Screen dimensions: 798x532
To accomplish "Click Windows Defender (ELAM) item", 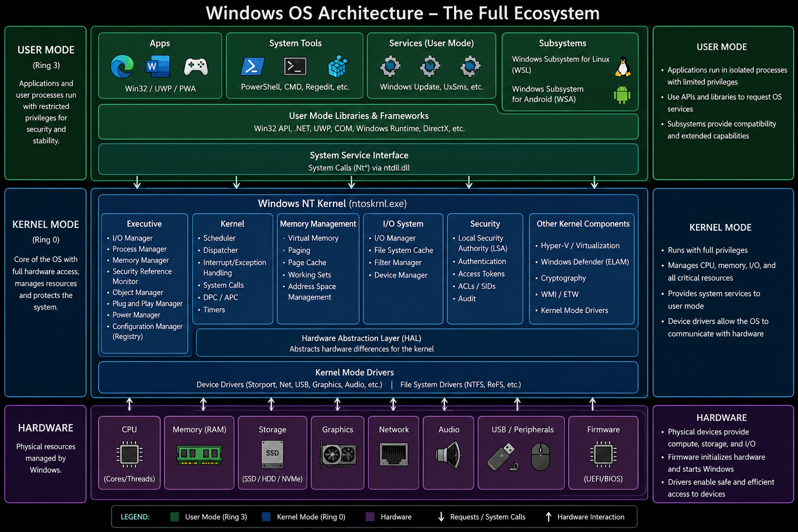I will point(584,262).
